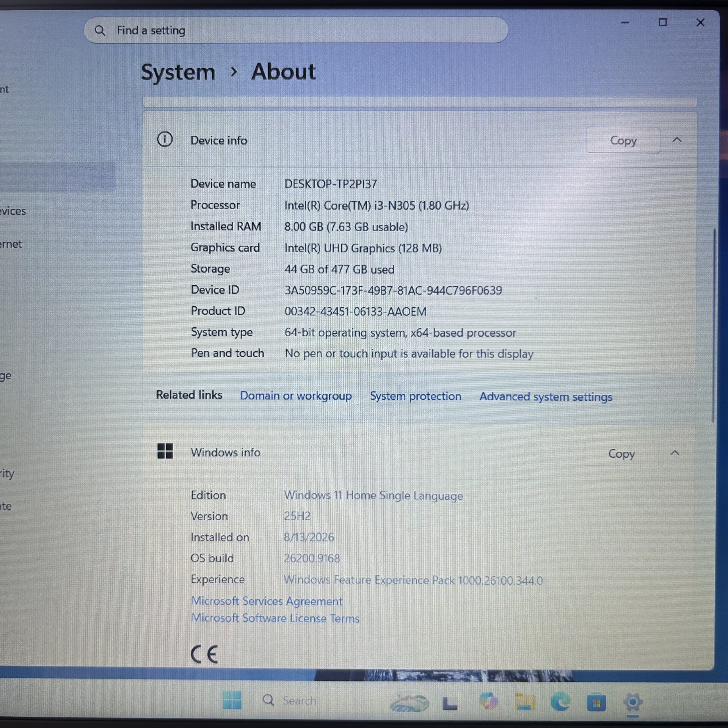Collapse the Device info section chevron
Screen dimensions: 728x728
pos(677,140)
